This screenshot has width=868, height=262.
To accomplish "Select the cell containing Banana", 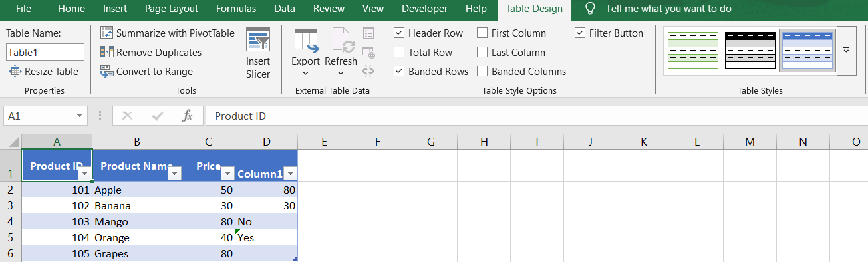I will coord(137,205).
